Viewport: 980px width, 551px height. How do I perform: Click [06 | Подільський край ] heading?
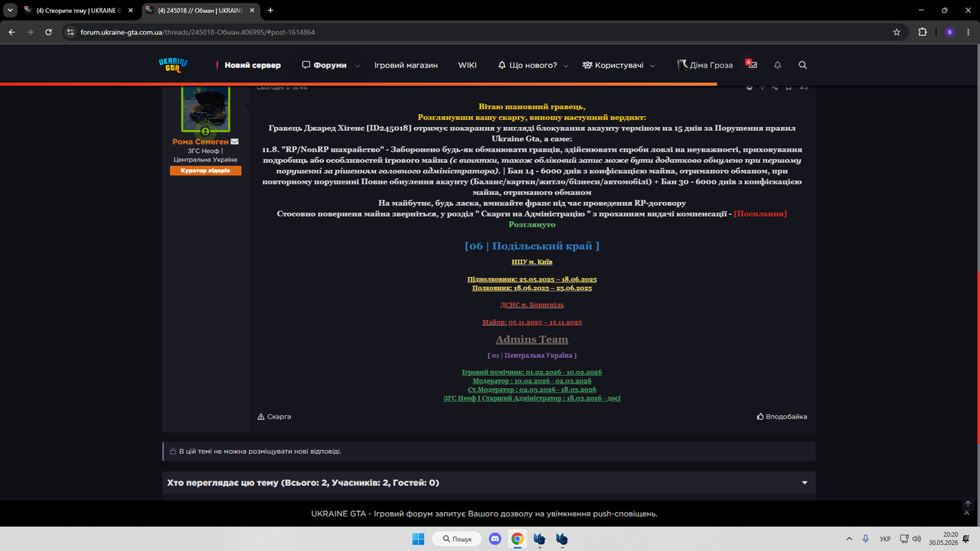(532, 246)
